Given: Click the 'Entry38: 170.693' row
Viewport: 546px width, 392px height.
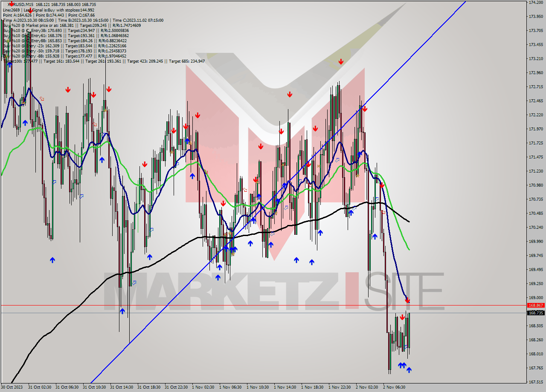Looking at the screenshot, I should [66, 30].
